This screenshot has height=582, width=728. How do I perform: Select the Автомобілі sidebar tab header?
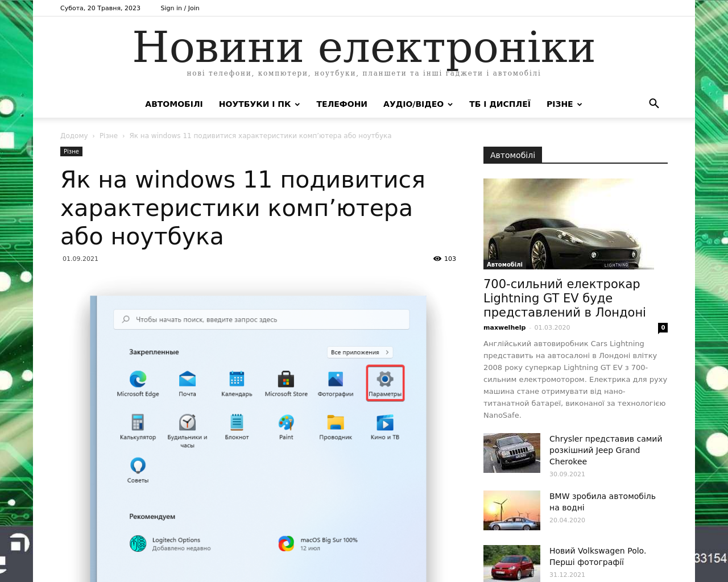512,155
